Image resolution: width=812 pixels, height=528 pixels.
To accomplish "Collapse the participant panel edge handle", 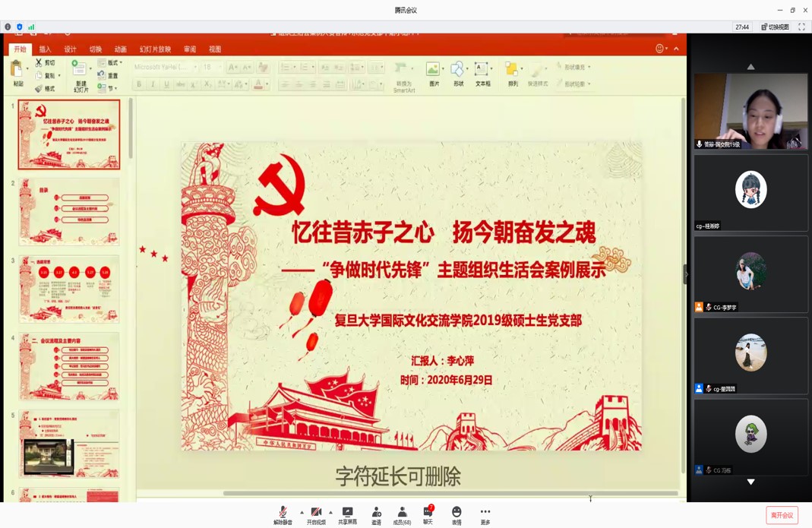I will pyautogui.click(x=686, y=274).
